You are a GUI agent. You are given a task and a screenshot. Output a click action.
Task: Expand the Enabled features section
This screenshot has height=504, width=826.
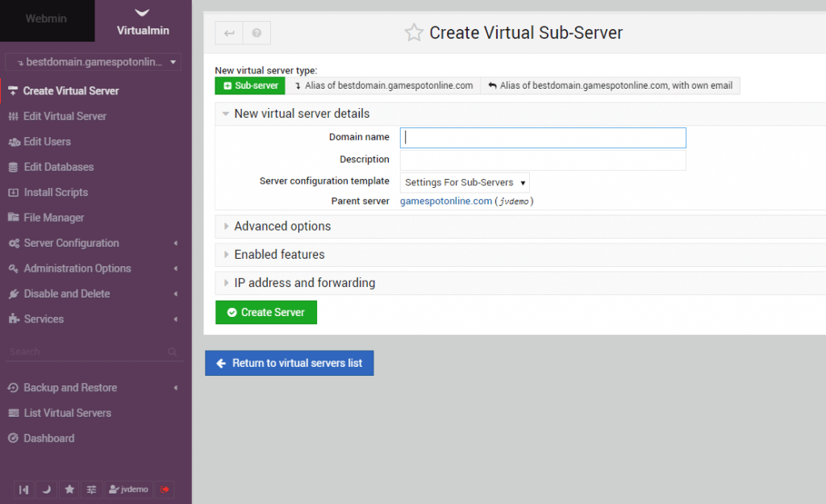[x=279, y=255]
